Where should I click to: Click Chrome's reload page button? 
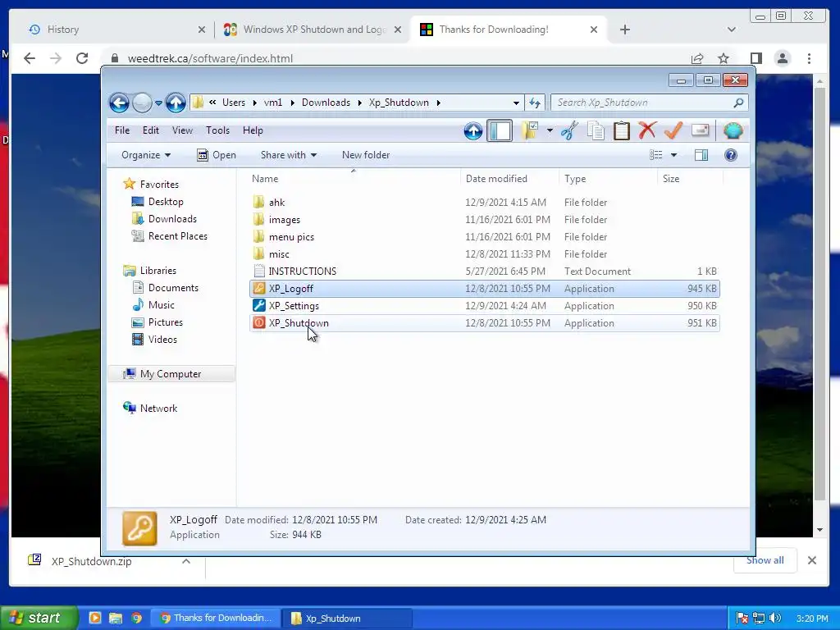(82, 58)
